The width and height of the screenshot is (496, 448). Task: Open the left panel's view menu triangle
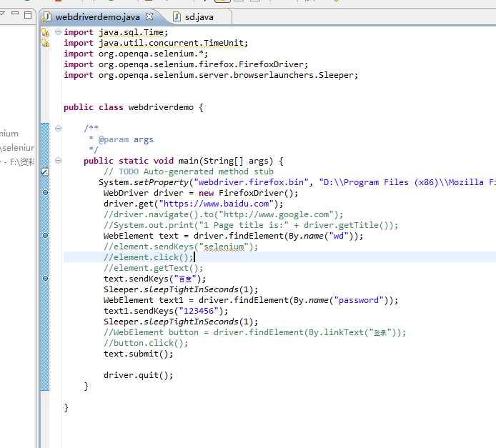coord(2,14)
